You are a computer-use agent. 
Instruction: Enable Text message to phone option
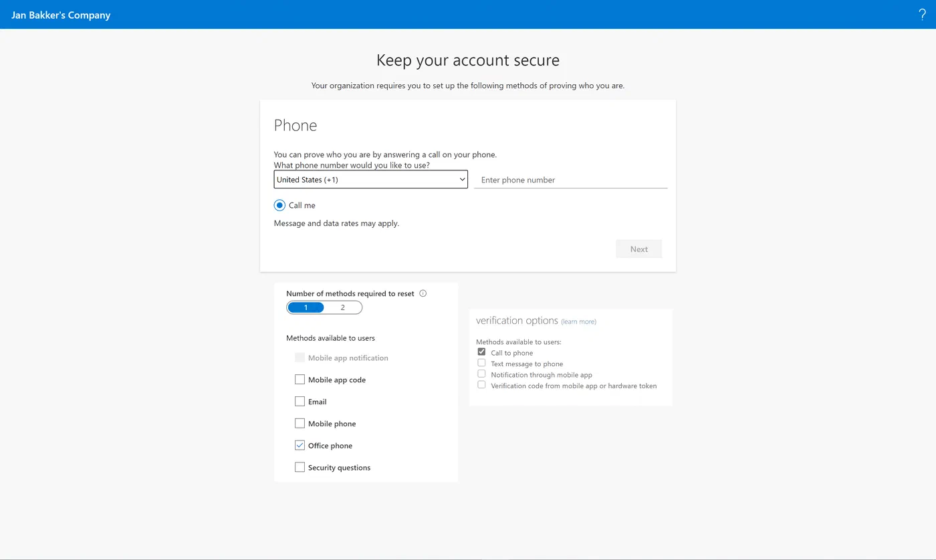click(x=481, y=363)
